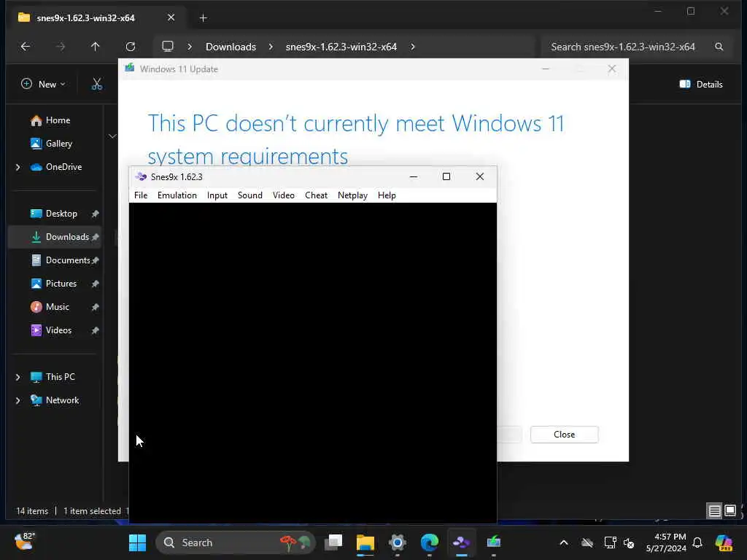Expand chevron after the monitor icon in address bar

tap(190, 47)
